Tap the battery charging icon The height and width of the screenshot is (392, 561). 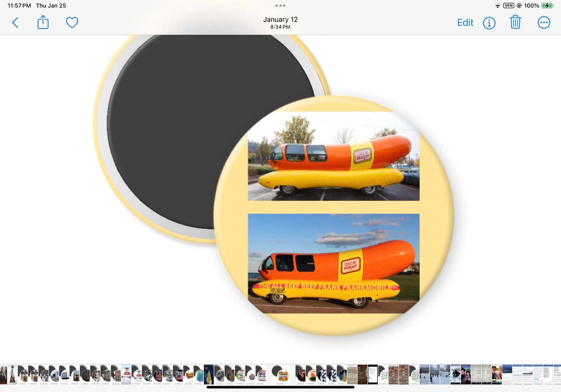[x=547, y=6]
